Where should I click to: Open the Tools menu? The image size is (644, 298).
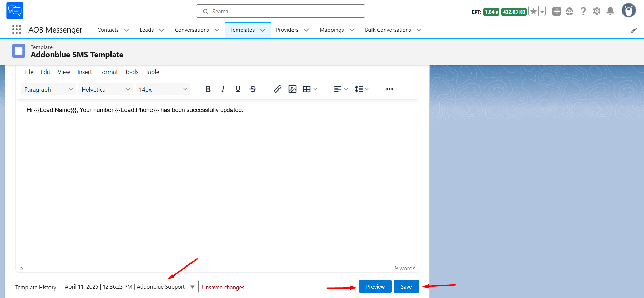[132, 72]
